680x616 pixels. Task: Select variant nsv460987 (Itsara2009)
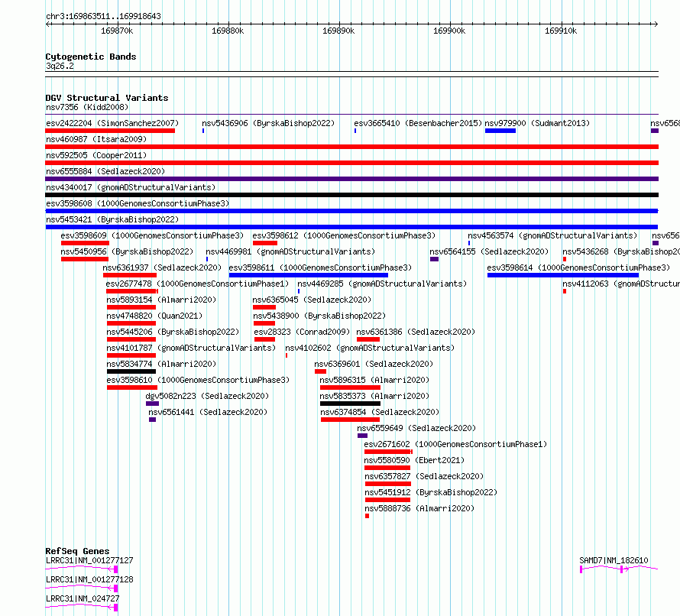tap(96, 139)
